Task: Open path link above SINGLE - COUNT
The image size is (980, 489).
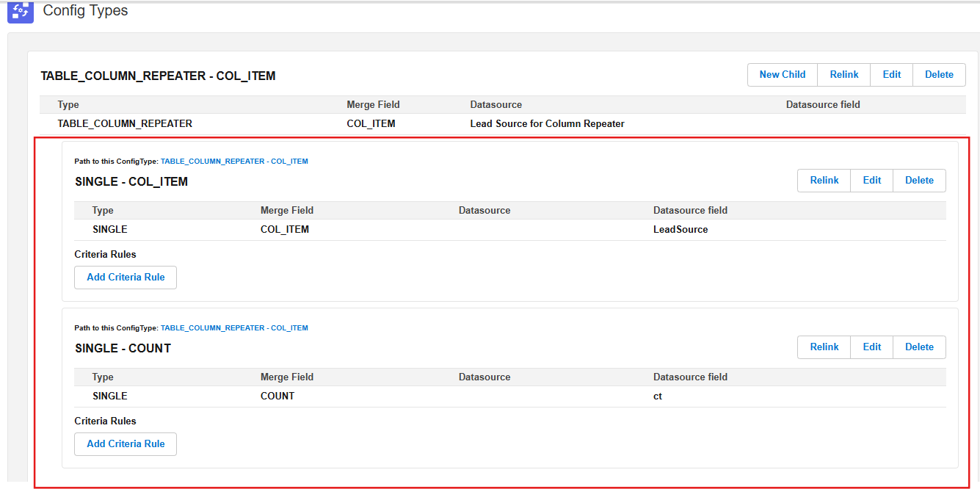Action: click(234, 328)
